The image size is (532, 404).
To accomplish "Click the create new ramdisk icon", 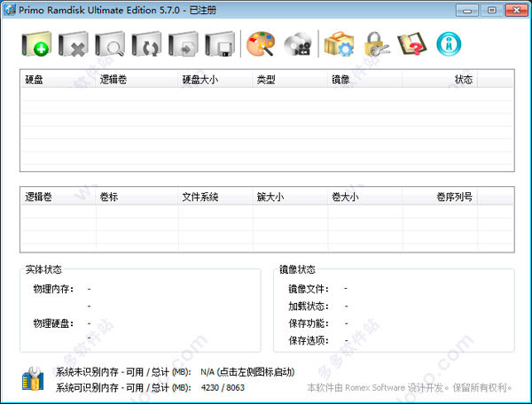I will point(36,44).
